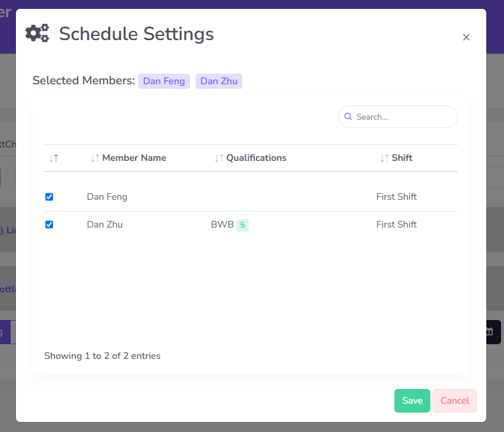This screenshot has width=504, height=432.
Task: Uncheck the Dan Feng row checkbox
Action: [x=50, y=197]
